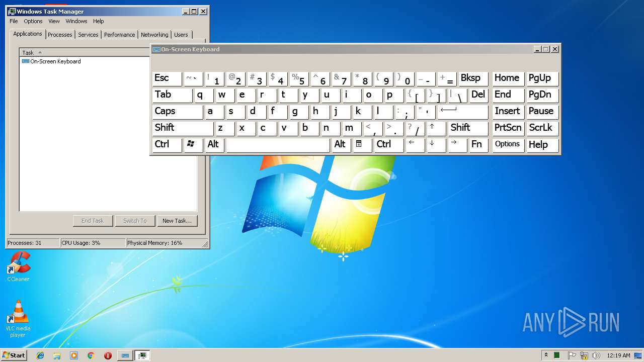Click the green CPU usage tray icon
This screenshot has width=644, height=362.
tap(557, 355)
